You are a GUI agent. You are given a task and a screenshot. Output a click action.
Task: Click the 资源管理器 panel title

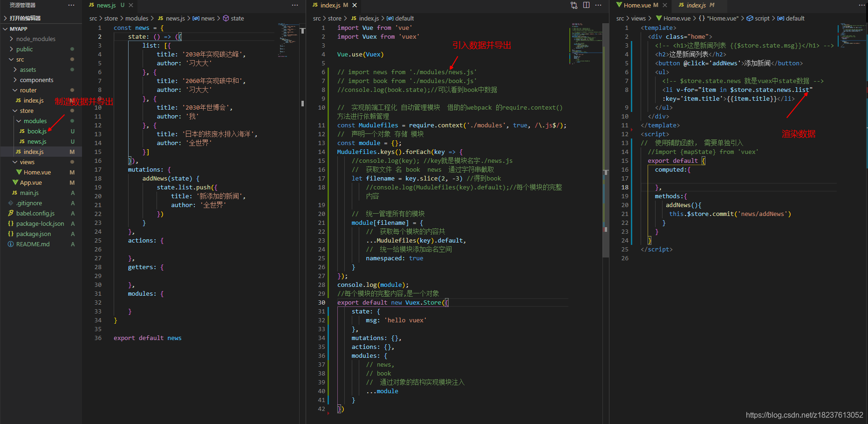[22, 5]
